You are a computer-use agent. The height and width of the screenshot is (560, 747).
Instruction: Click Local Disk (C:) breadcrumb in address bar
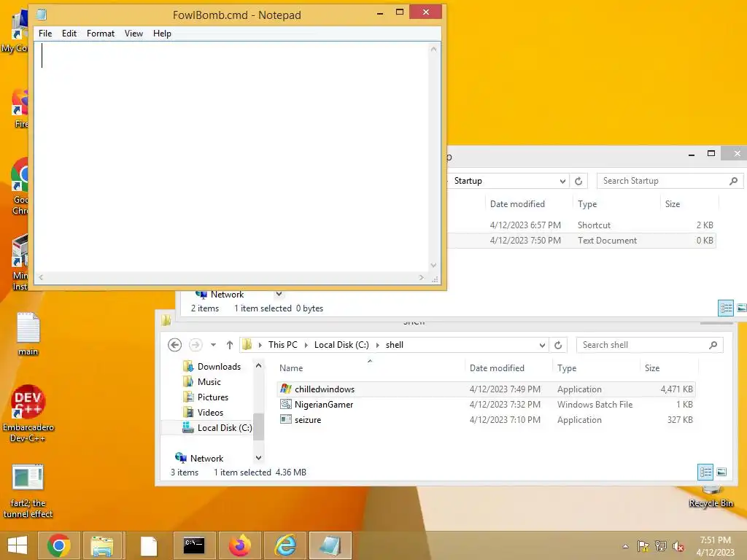341,345
